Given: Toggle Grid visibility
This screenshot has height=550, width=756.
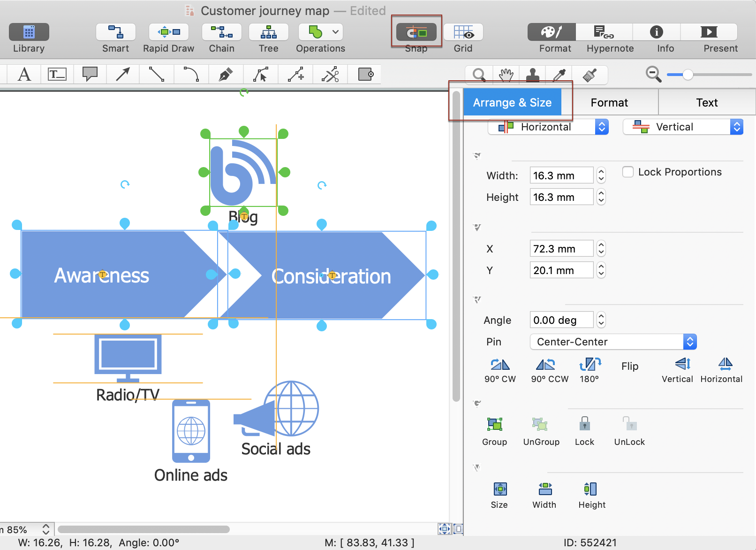Looking at the screenshot, I should pos(463,32).
